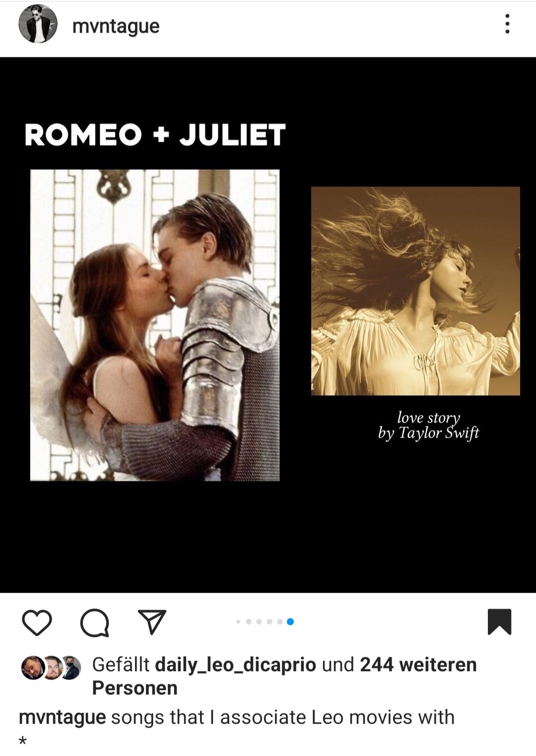The width and height of the screenshot is (536, 756).
Task: Like the post with the heart icon
Action: pos(37,623)
